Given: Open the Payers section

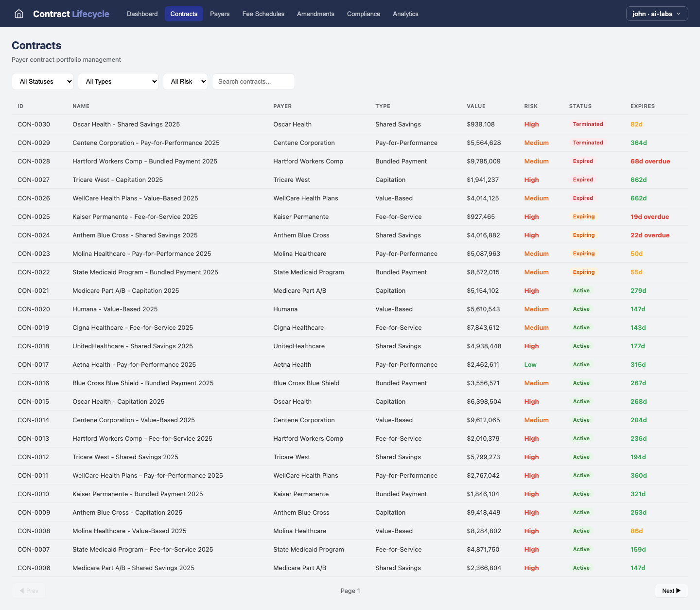Looking at the screenshot, I should (x=220, y=14).
